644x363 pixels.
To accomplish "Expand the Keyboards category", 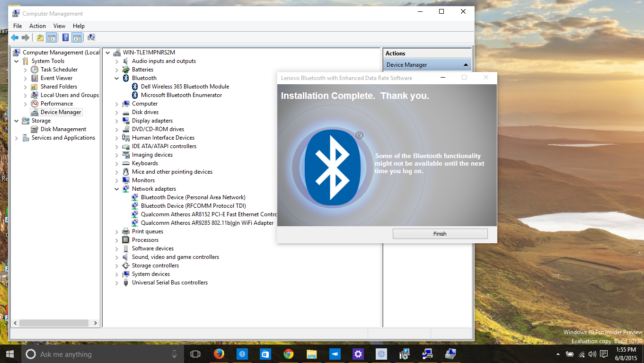I will (117, 163).
